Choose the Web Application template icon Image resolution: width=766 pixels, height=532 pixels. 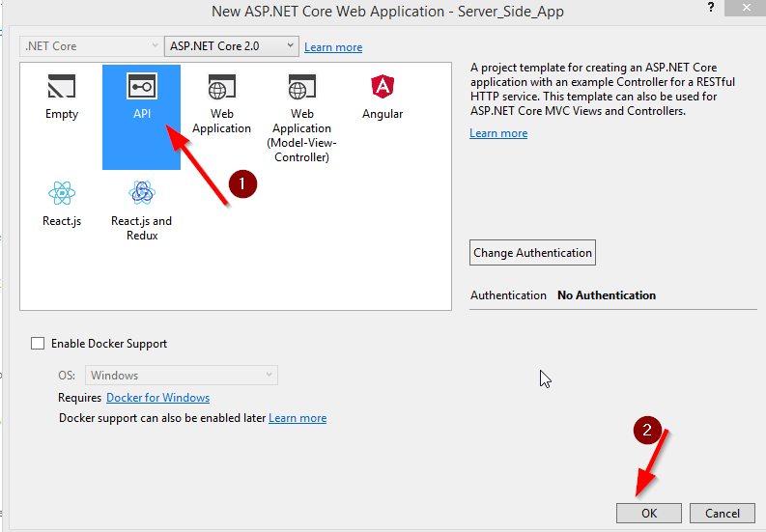coord(222,87)
